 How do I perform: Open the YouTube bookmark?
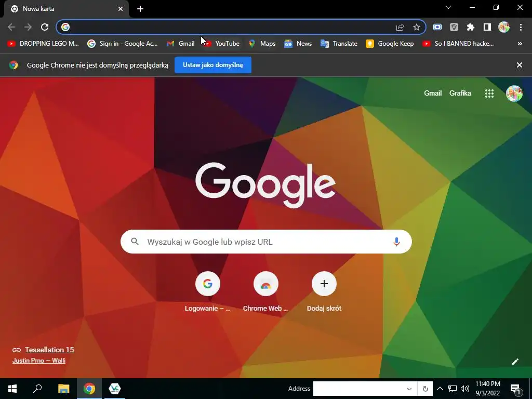(221, 44)
